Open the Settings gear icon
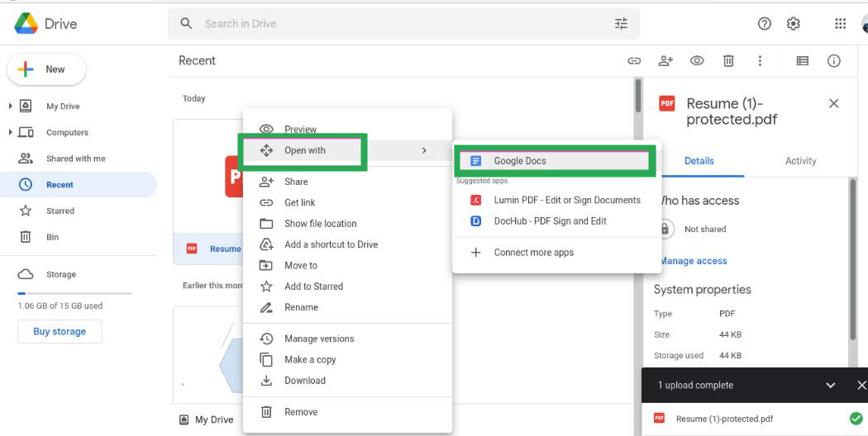This screenshot has height=436, width=868. pos(794,24)
